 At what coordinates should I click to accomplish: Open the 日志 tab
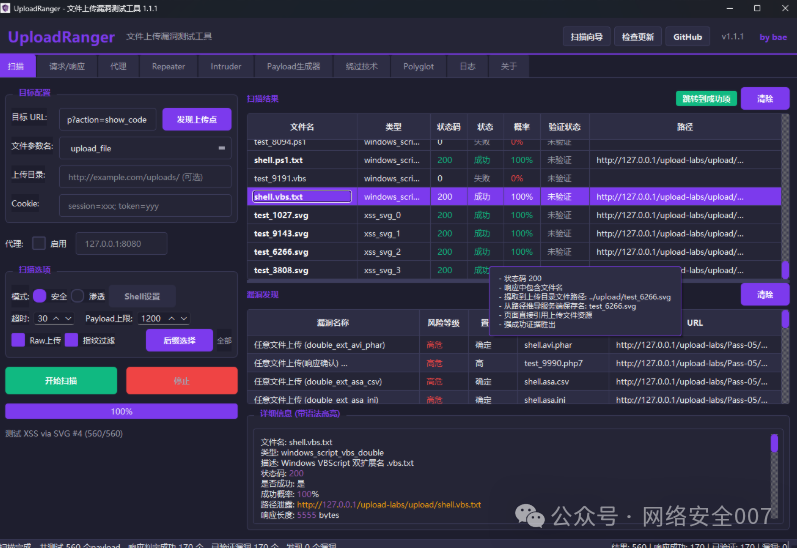(467, 66)
